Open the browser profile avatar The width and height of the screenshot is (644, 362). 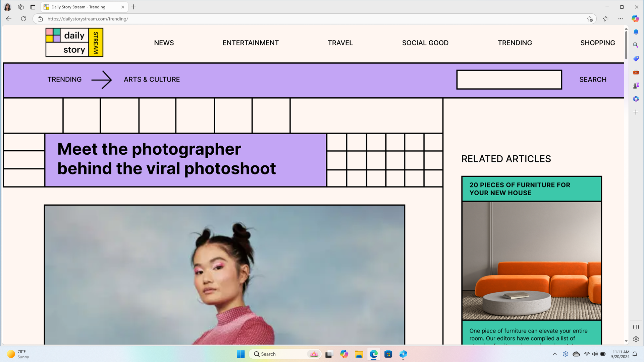click(x=7, y=7)
